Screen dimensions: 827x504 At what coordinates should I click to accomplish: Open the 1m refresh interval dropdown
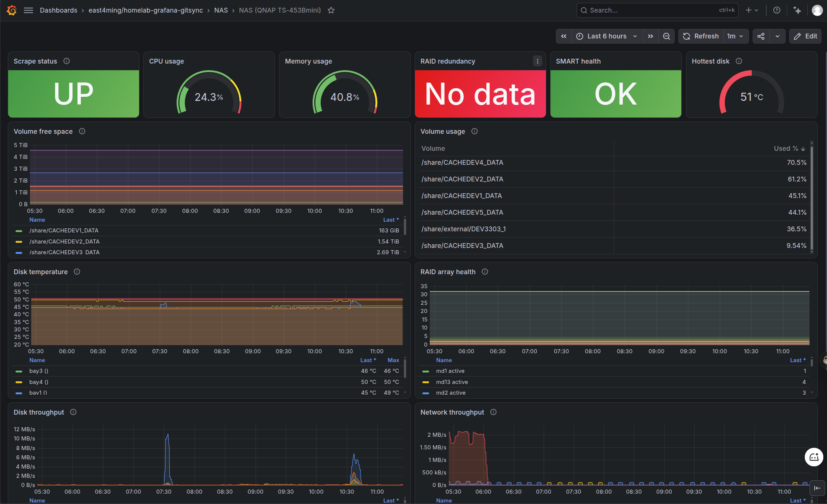point(735,36)
